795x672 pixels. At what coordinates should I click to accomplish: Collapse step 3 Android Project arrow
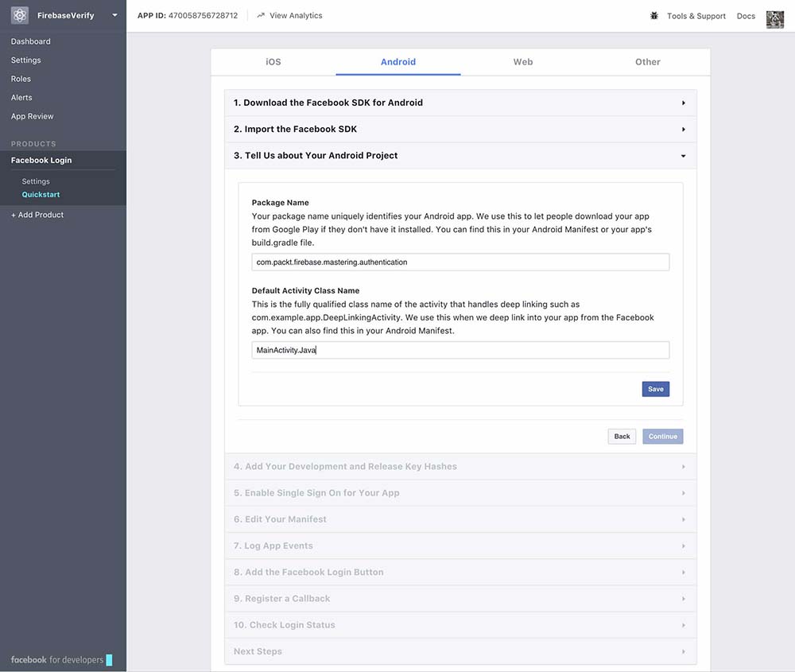tap(684, 156)
